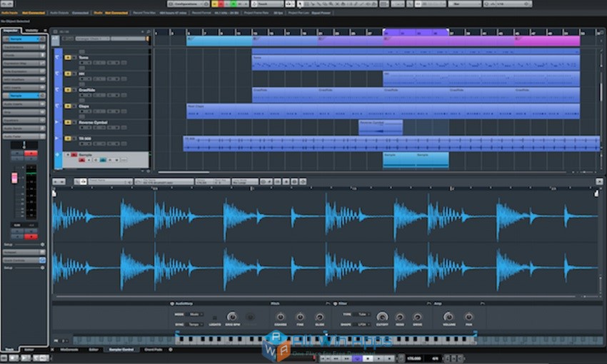This screenshot has width=607, height=364.
Task: Mute the Toms track
Action: [68, 58]
